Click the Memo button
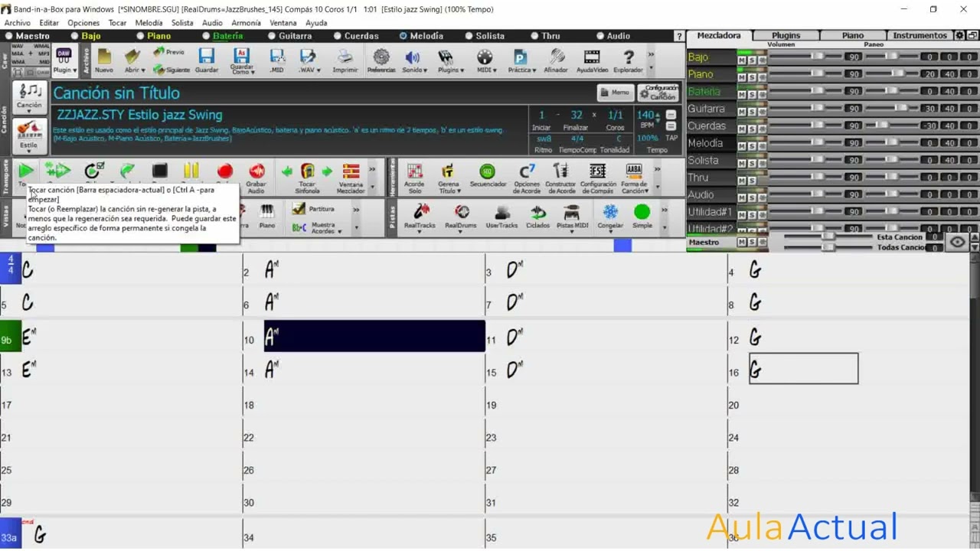 615,93
